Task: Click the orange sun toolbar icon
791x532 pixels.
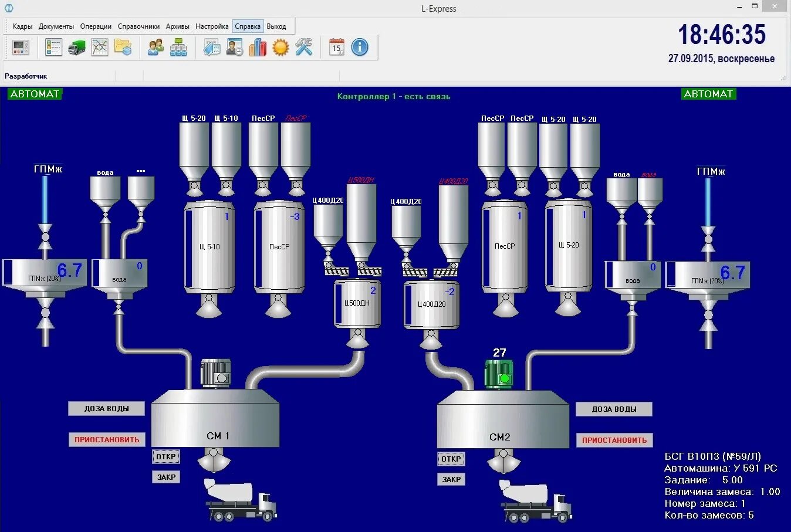Action: pos(280,48)
